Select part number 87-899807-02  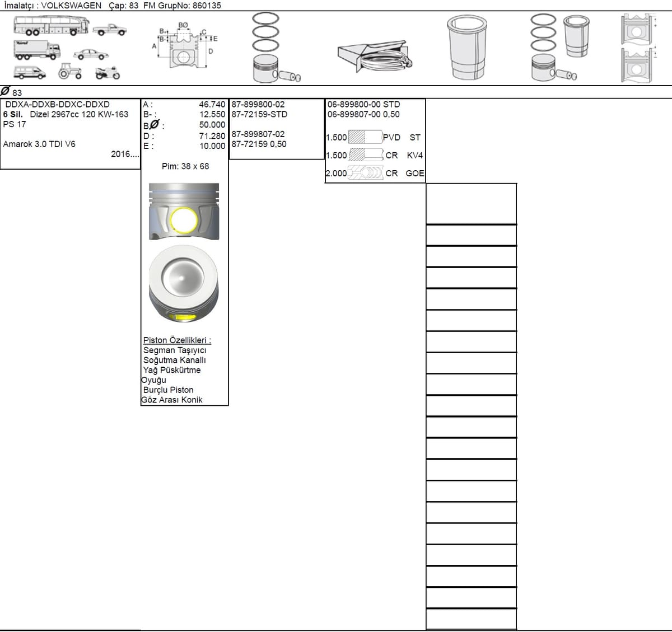click(258, 134)
